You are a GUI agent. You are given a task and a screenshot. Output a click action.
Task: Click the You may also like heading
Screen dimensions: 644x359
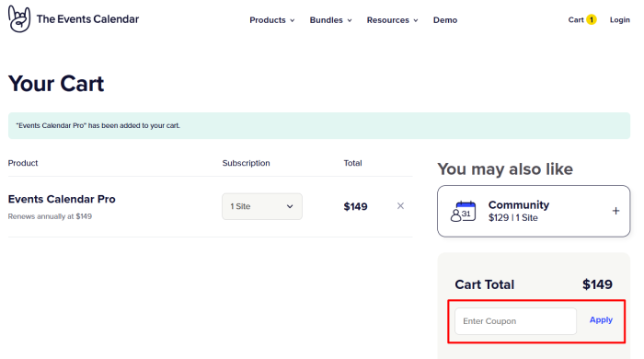(505, 169)
